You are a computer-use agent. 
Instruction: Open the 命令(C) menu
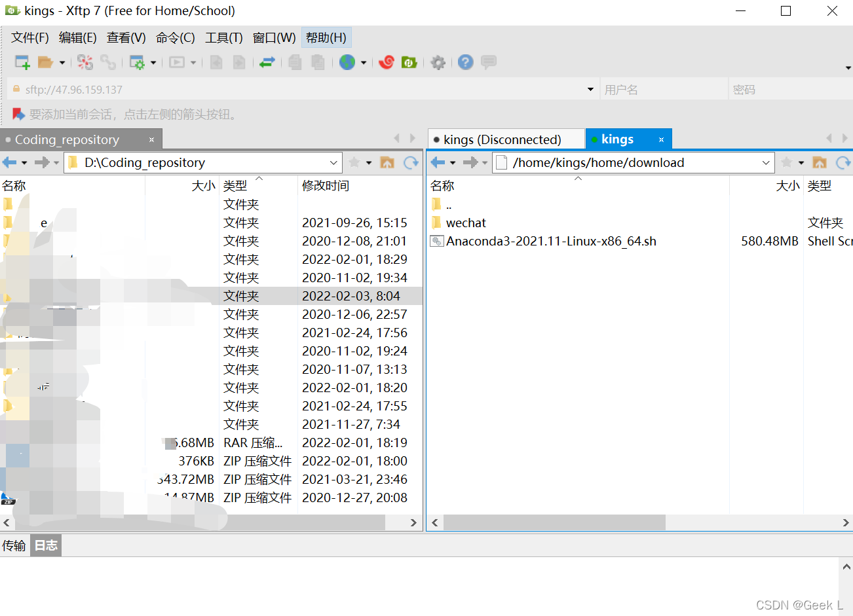click(176, 37)
